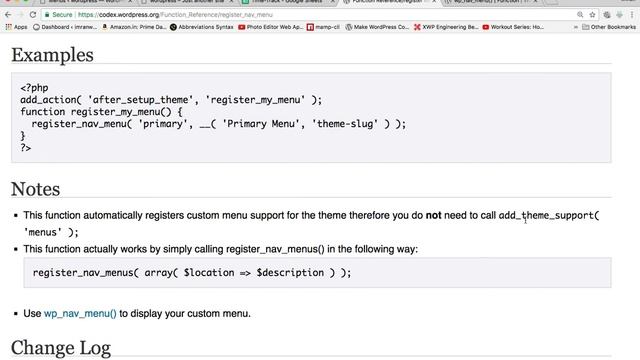640x360 pixels.
Task: Switch to the Google Sheets tab
Action: (x=288, y=2)
